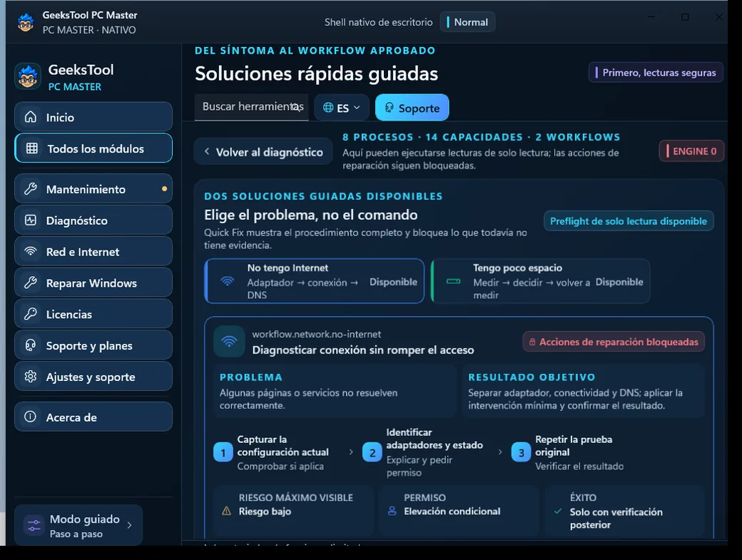Click the gear icon beside Ajustes y soporte
The height and width of the screenshot is (560, 742).
[31, 376]
